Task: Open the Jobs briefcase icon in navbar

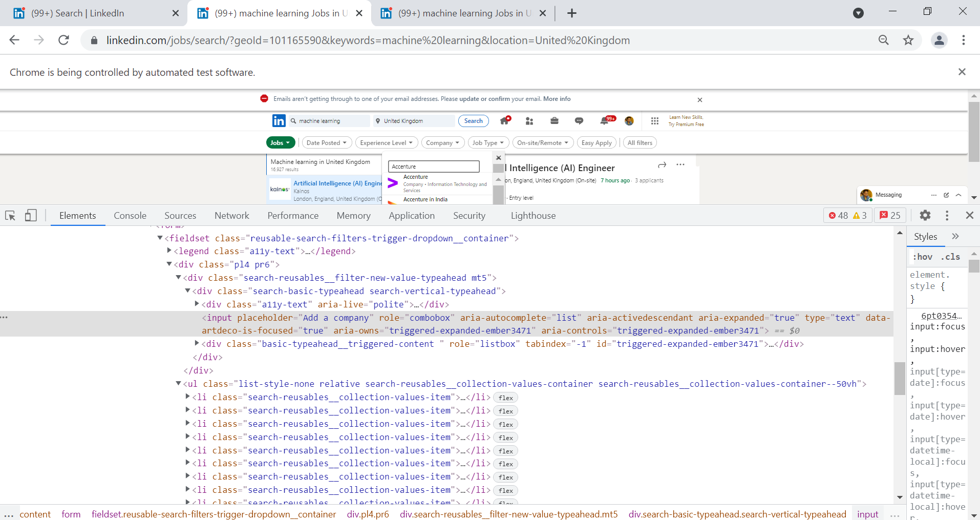Action: (x=555, y=121)
